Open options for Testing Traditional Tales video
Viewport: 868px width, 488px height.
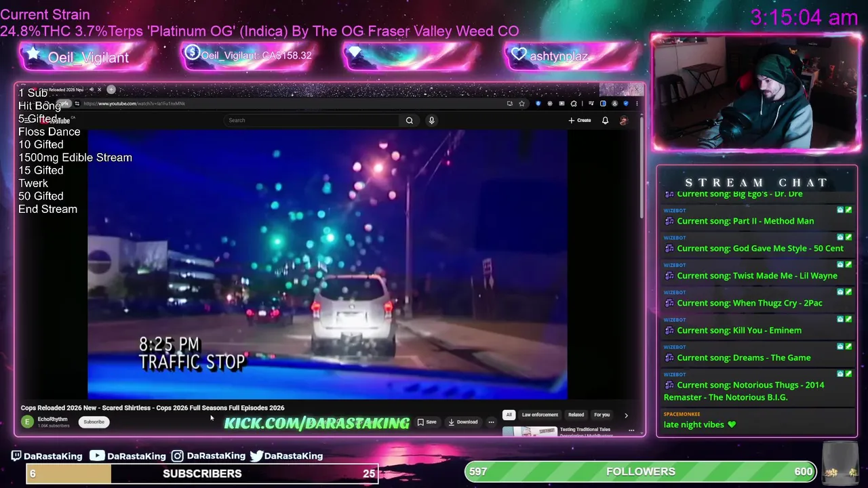tap(631, 430)
